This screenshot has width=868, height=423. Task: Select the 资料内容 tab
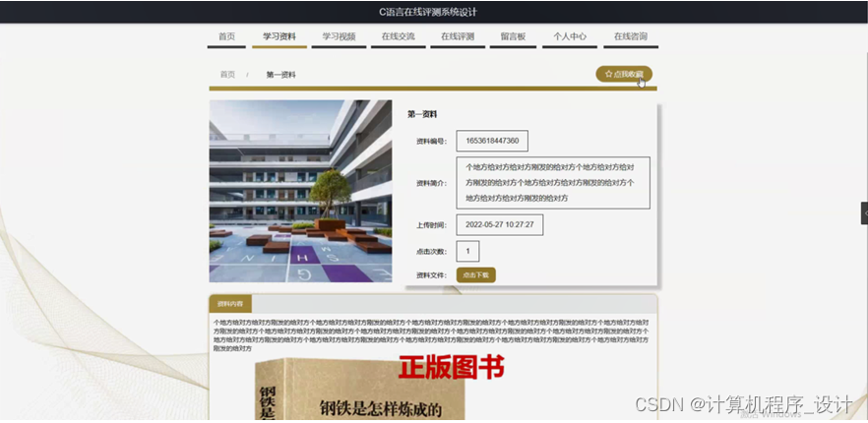coord(229,304)
